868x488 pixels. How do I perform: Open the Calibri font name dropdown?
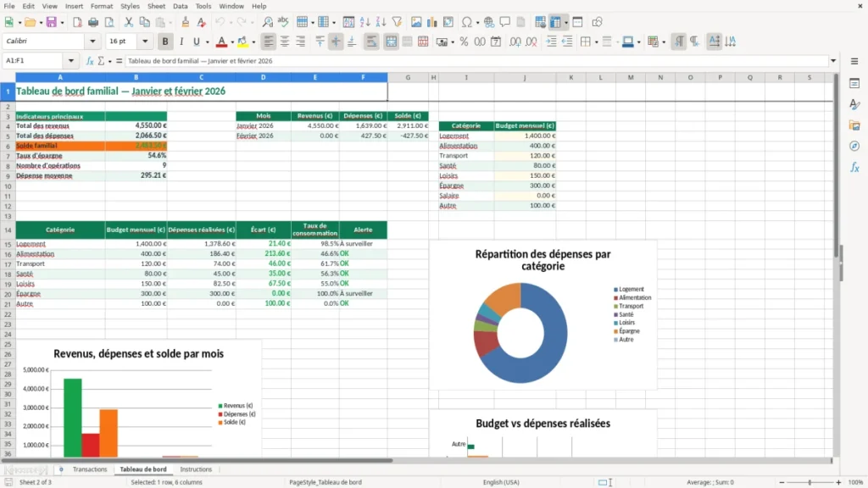92,41
